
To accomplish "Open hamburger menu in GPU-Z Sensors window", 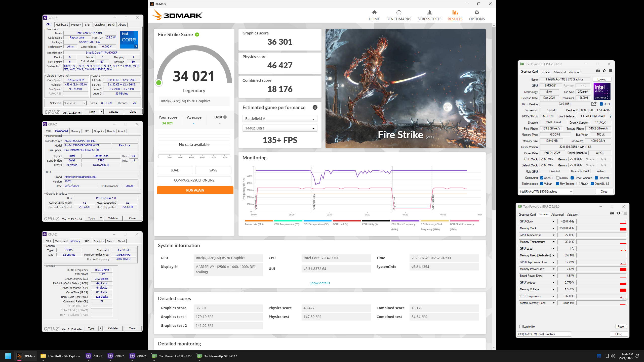I will pyautogui.click(x=625, y=213).
